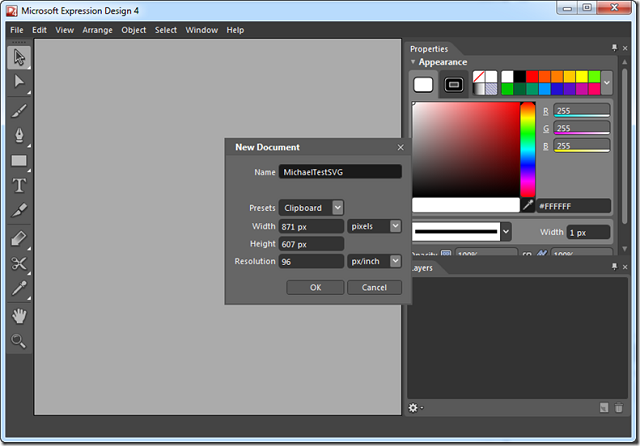
Task: Open the Object menu
Action: pyautogui.click(x=133, y=30)
